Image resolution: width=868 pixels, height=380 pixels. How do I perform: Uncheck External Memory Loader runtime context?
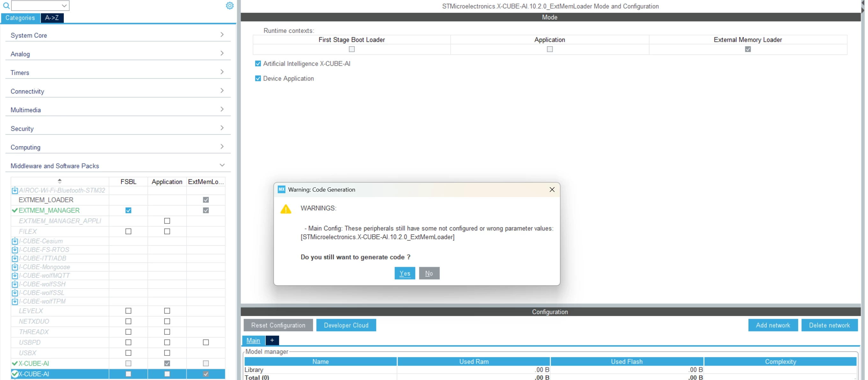click(x=748, y=49)
